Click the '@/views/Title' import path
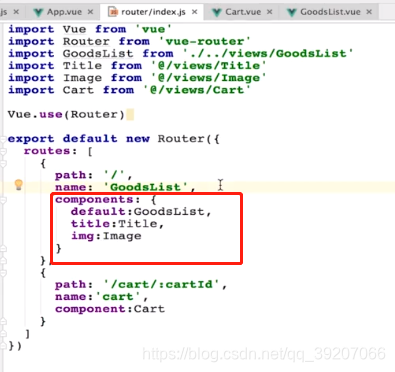 point(208,65)
